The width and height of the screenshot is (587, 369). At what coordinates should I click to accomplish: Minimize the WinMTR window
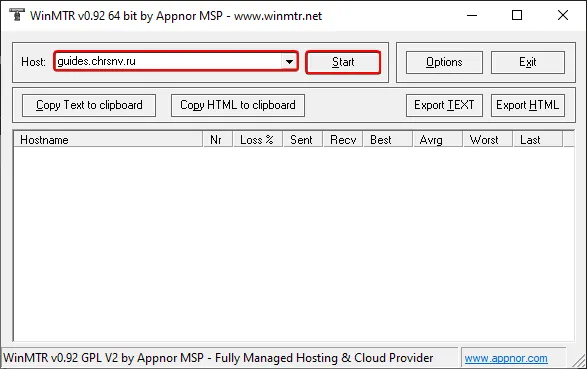coord(472,15)
